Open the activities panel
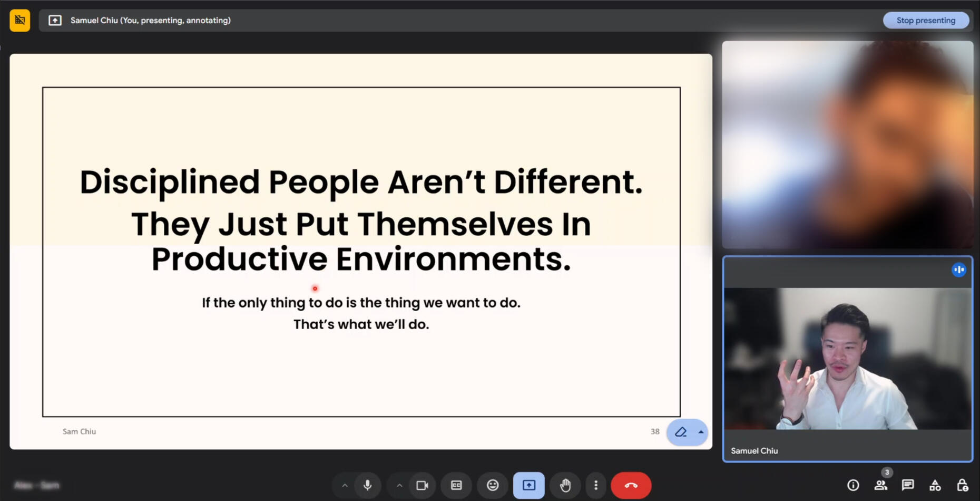The width and height of the screenshot is (980, 501). [935, 485]
